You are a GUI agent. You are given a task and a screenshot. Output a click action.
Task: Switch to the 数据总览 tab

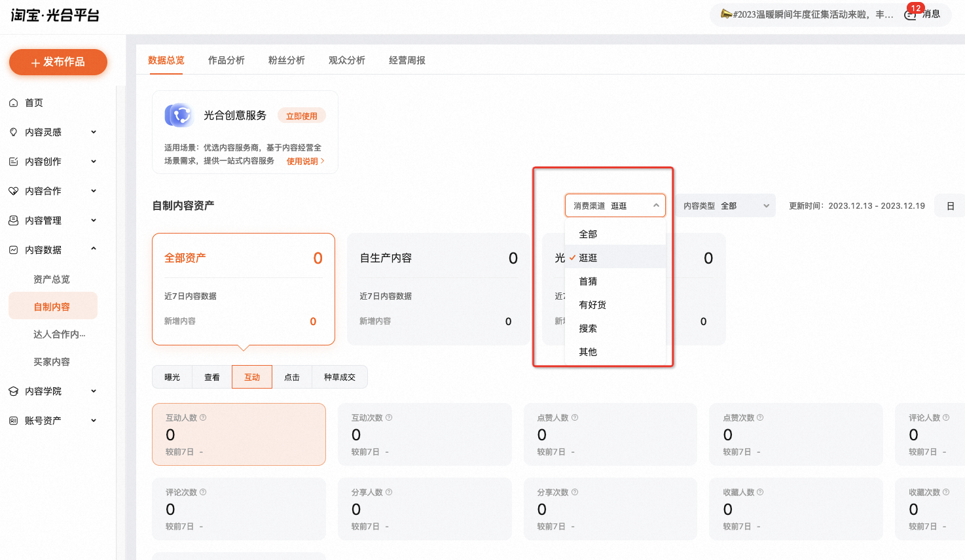tap(166, 60)
